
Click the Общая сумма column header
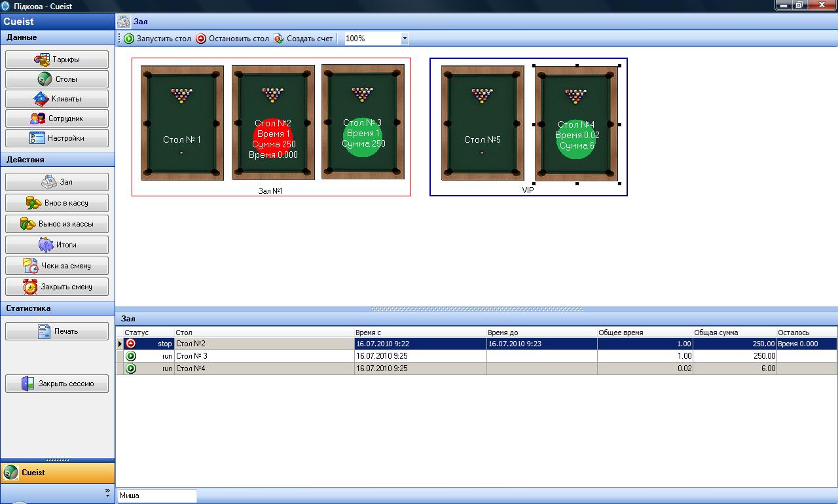click(735, 333)
